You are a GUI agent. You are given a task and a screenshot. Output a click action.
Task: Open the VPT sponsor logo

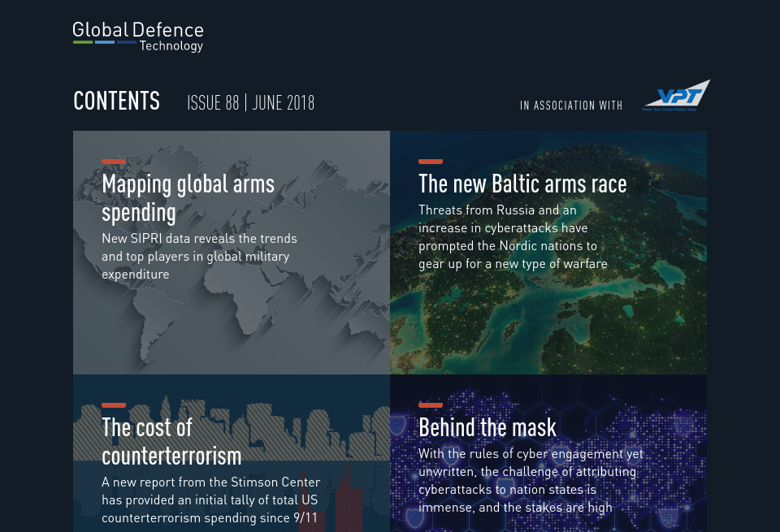click(676, 96)
